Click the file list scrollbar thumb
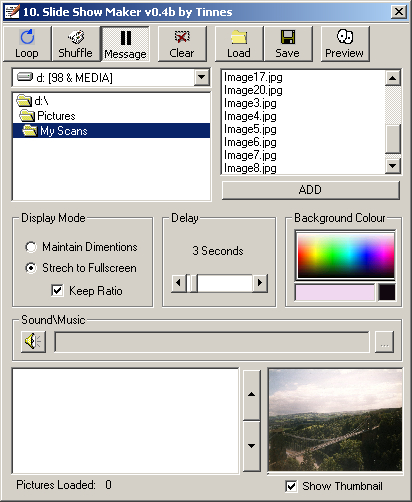Image resolution: width=412 pixels, height=502 pixels. coord(393,139)
